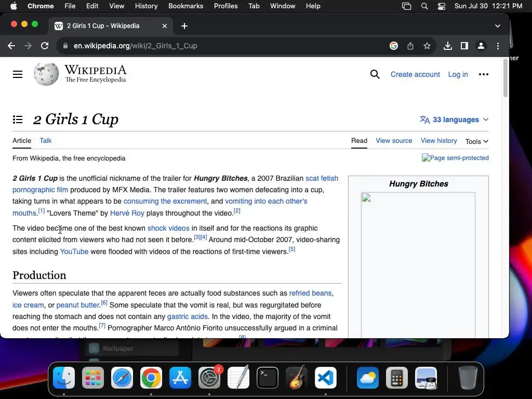This screenshot has height=399, width=532.
Task: Select the Read tab
Action: 360,140
